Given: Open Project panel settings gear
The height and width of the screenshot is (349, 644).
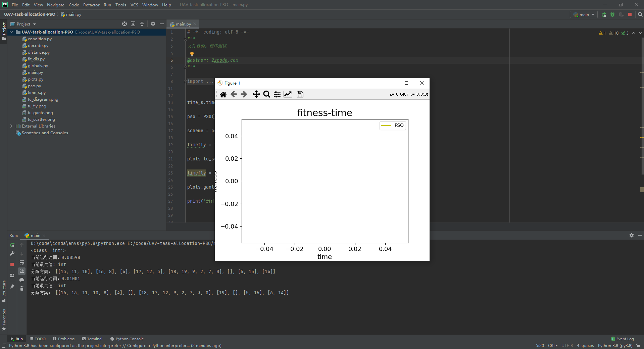Looking at the screenshot, I should [x=153, y=24].
